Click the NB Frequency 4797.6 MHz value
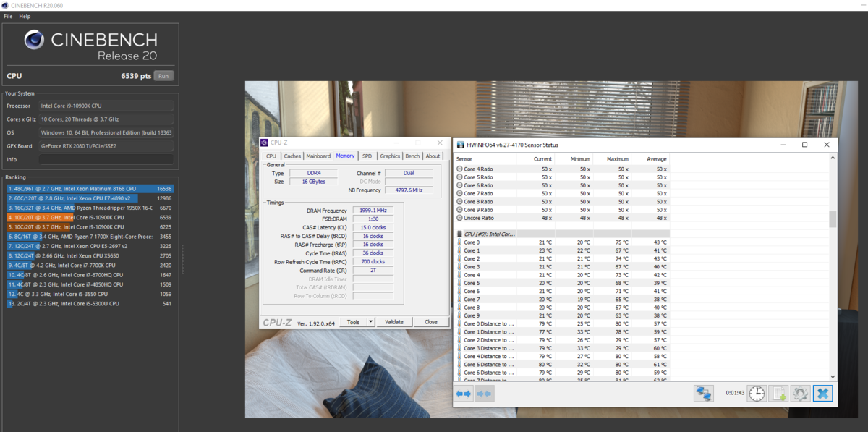The height and width of the screenshot is (432, 868). click(409, 190)
